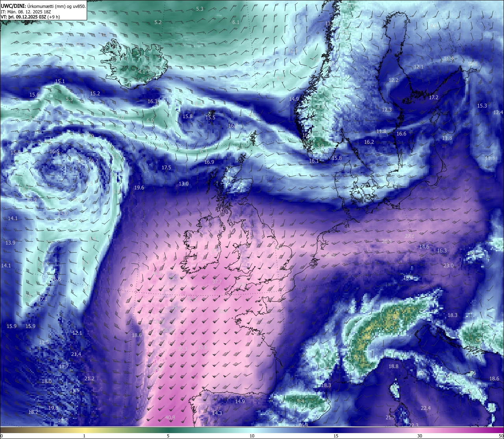Click the map value '14.3'

217,413
